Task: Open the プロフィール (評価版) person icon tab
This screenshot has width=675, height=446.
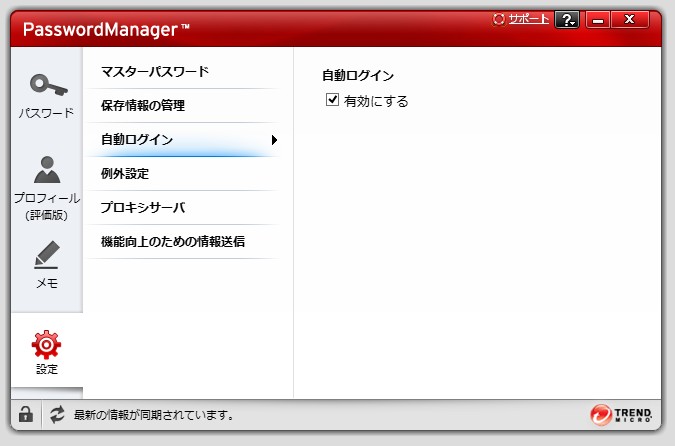Action: [x=46, y=188]
